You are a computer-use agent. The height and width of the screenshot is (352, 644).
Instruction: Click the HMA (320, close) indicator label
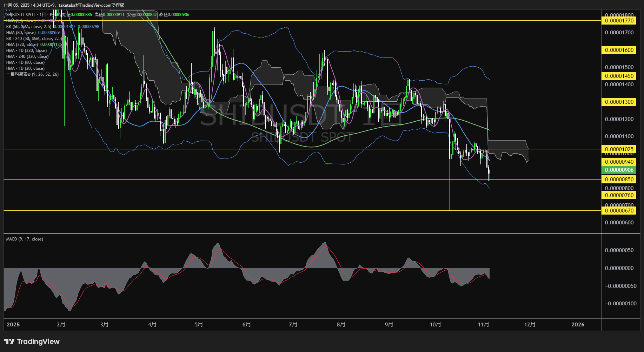pos(22,45)
